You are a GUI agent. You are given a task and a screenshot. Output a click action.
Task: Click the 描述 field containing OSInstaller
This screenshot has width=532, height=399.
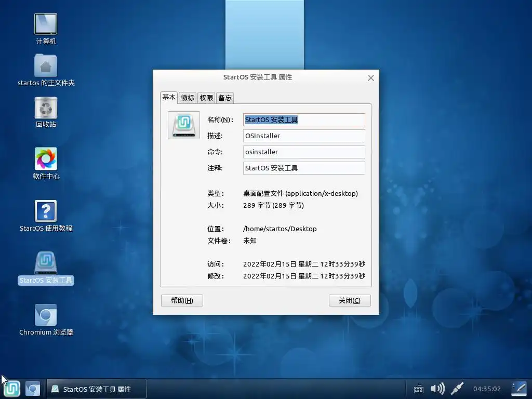pyautogui.click(x=304, y=136)
